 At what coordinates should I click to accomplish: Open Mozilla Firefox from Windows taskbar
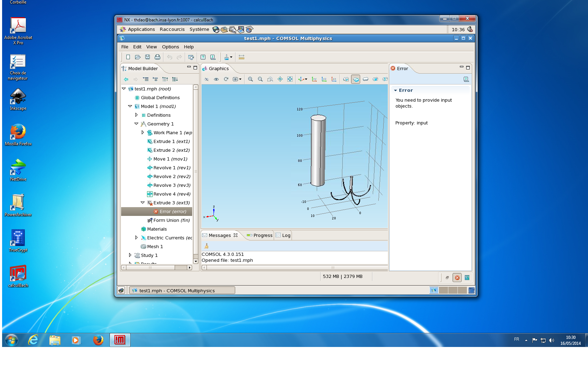pyautogui.click(x=98, y=340)
